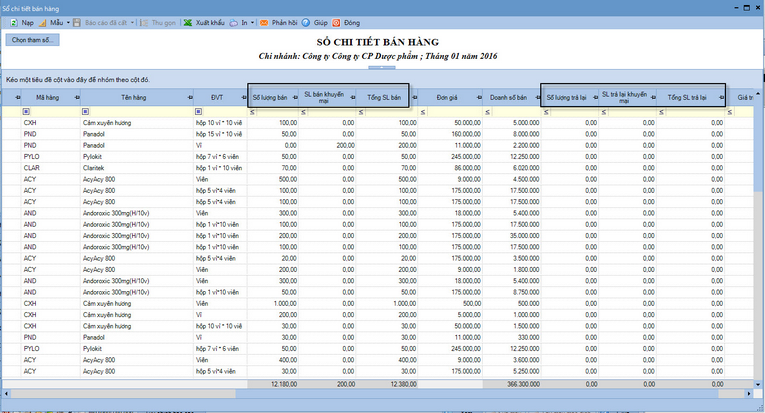Screen dimensions: 765x413
Task: Click the hộp 1 vỉ * 10 viên unit cell for Claritek
Action: click(219, 168)
